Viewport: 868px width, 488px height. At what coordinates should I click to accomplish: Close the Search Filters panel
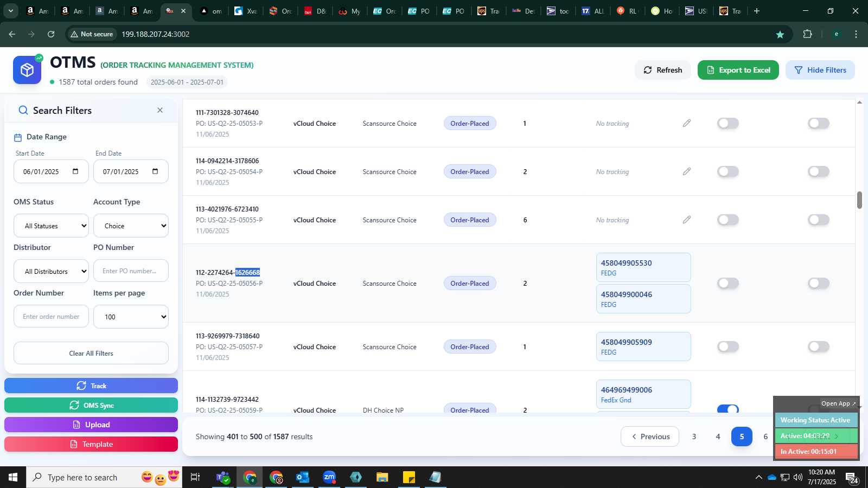click(160, 110)
